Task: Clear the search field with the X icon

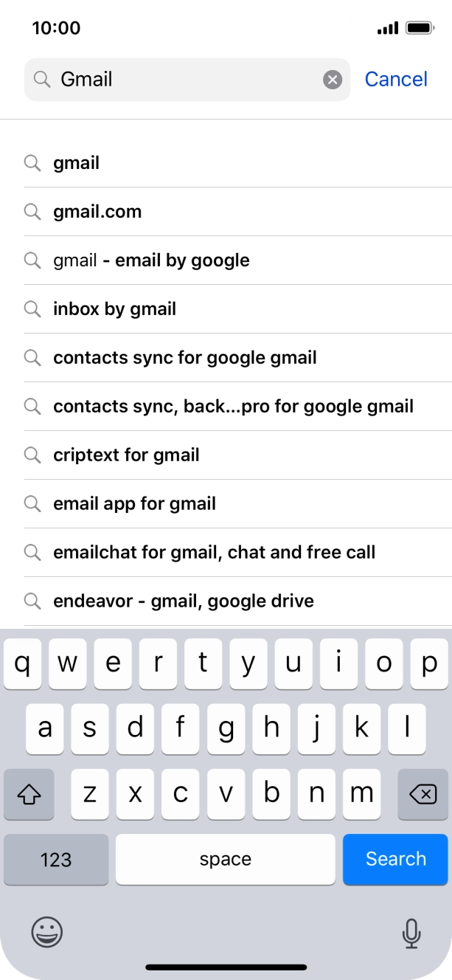Action: (330, 79)
